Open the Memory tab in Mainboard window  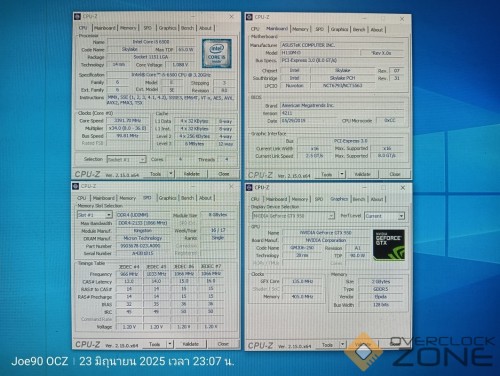(x=300, y=29)
